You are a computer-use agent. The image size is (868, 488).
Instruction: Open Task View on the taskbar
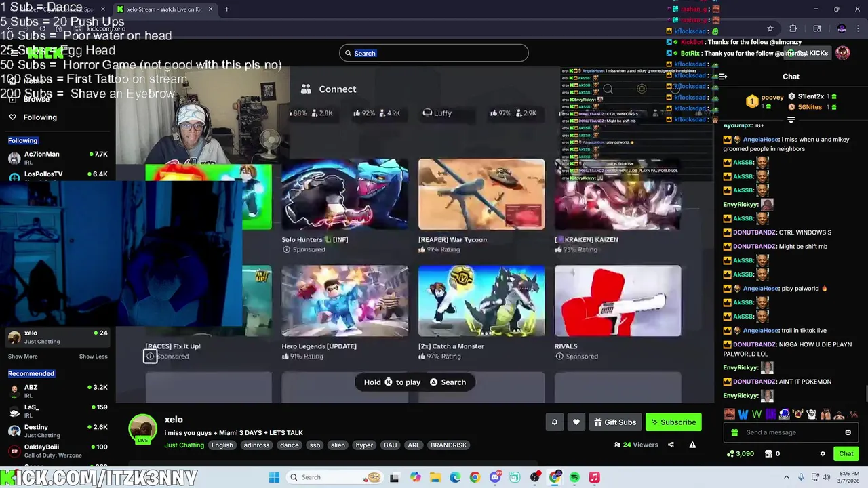394,477
